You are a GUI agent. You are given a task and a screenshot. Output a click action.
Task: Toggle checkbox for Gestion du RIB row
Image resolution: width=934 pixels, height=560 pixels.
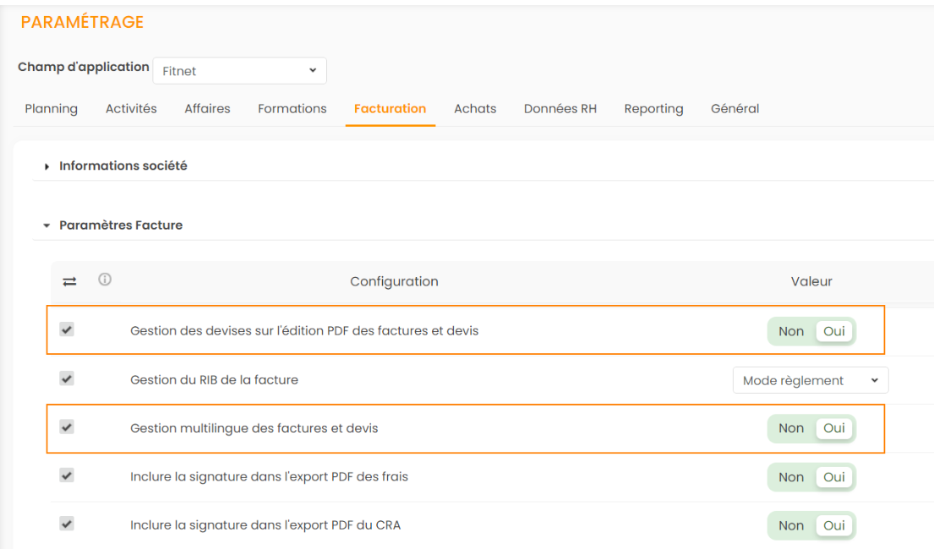68,378
